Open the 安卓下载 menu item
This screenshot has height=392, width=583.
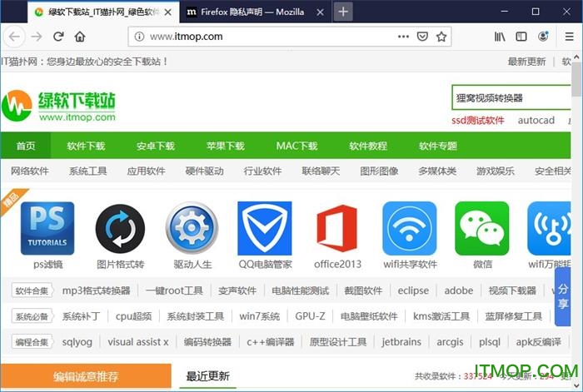[156, 146]
